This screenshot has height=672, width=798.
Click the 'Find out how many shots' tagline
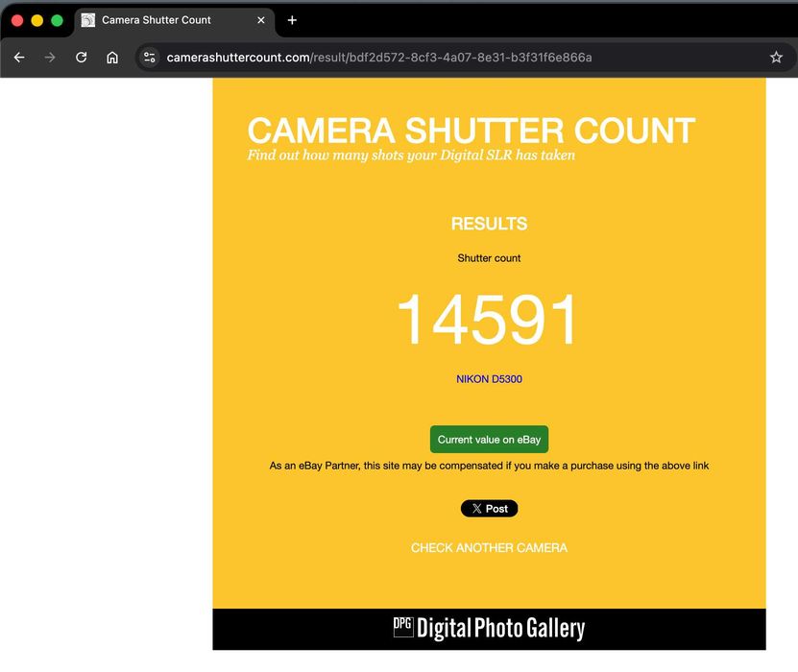click(x=411, y=156)
